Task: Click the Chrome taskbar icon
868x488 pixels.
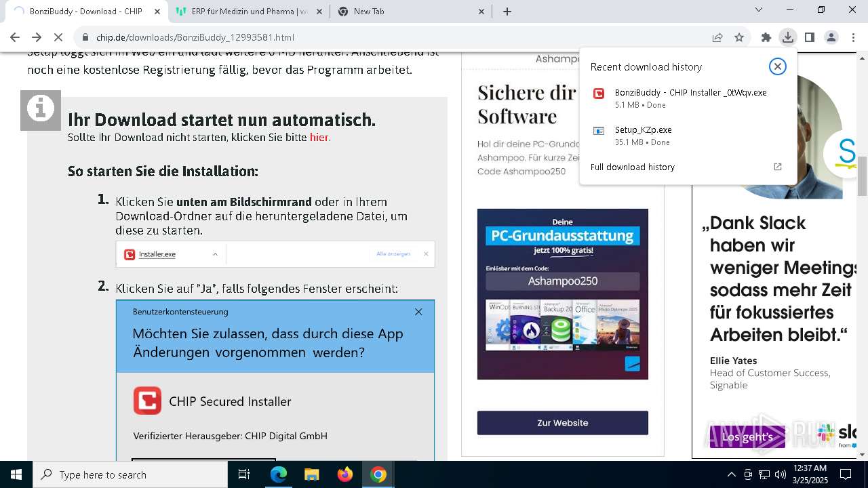Action: point(378,474)
